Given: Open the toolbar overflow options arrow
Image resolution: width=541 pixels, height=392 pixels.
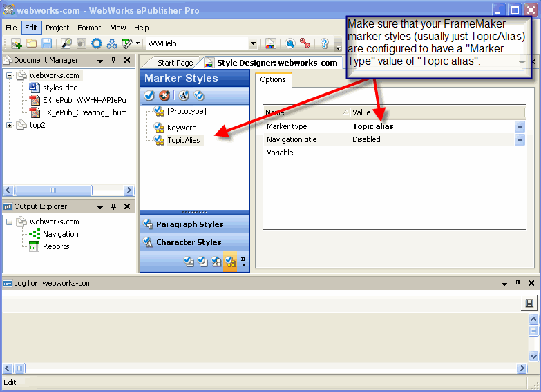Looking at the screenshot, I should point(339,47).
